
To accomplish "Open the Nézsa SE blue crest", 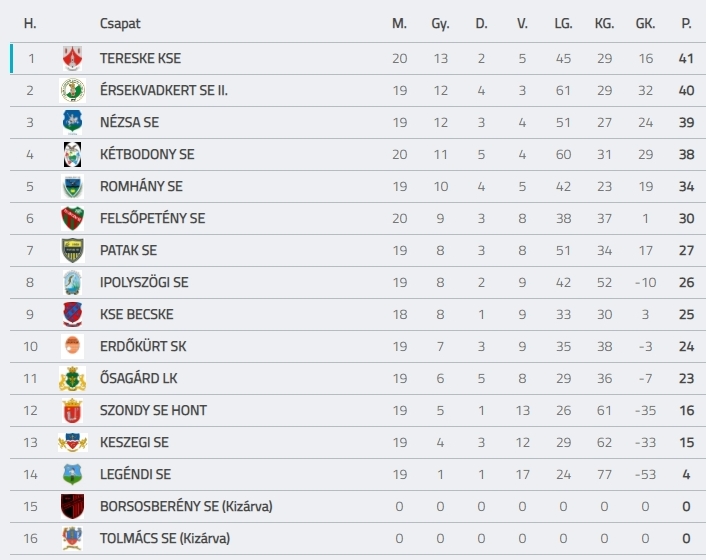I will (72, 122).
